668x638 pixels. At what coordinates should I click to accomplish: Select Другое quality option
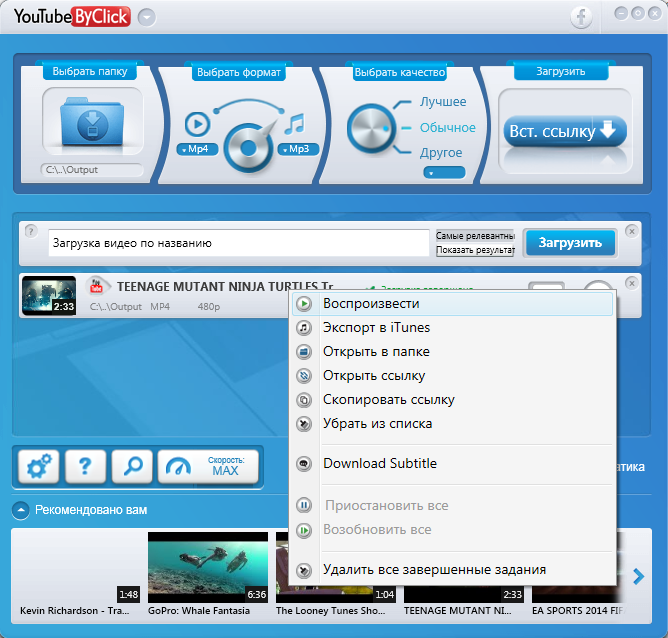click(441, 152)
